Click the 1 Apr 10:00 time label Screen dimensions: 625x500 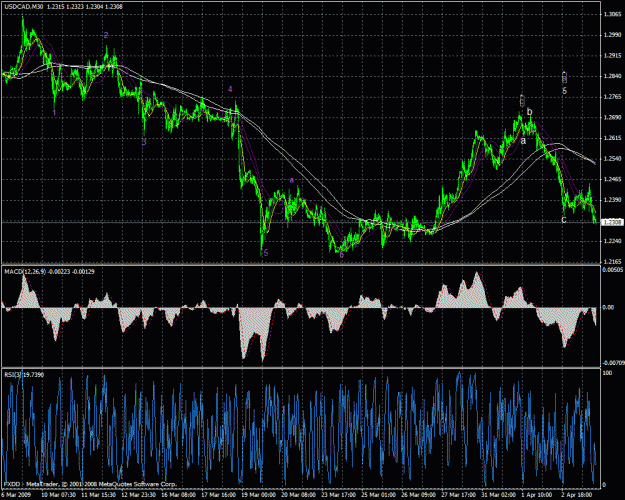click(x=537, y=494)
